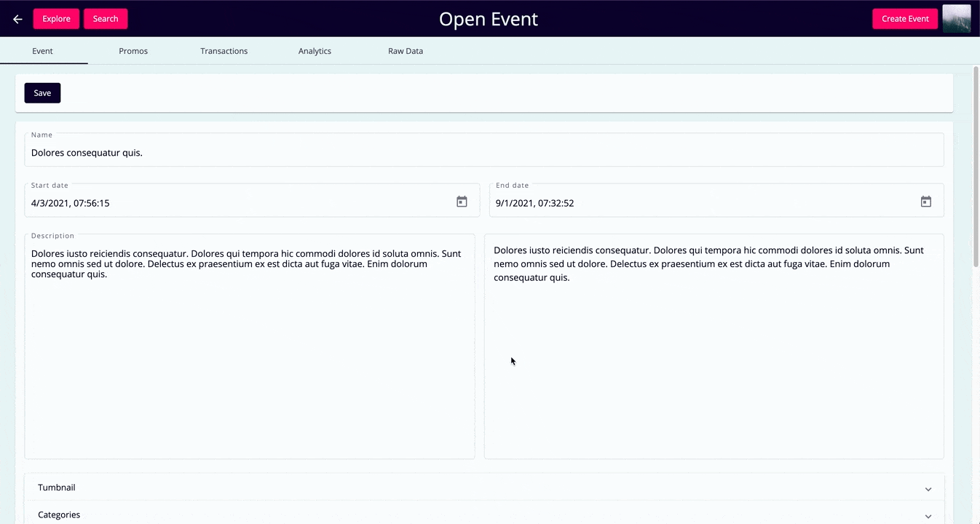Click the description preview text panel
The width and height of the screenshot is (980, 524).
click(714, 346)
